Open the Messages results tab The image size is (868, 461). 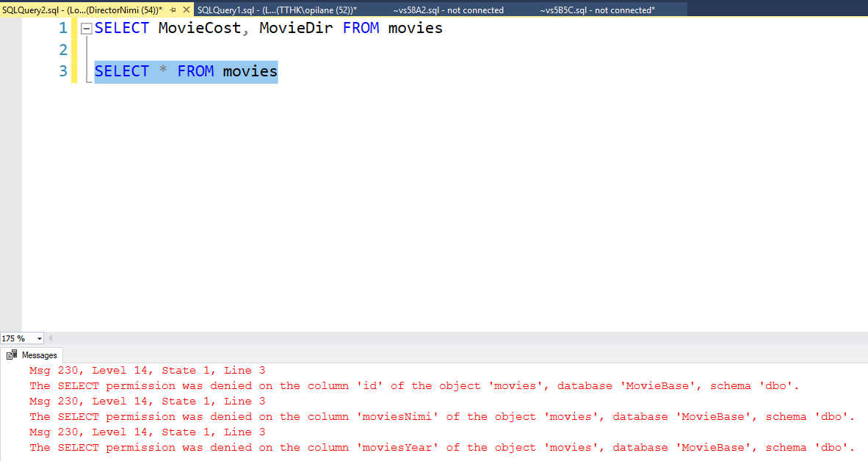39,355
